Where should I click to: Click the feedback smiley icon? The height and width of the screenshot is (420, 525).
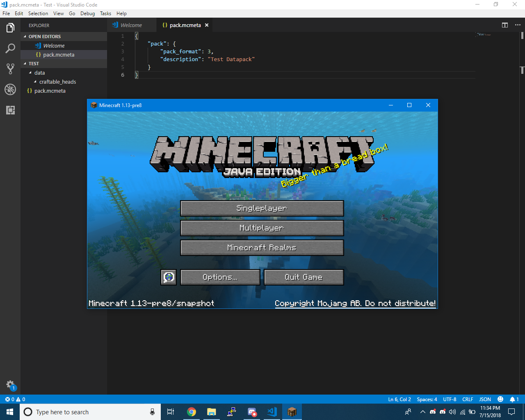pyautogui.click(x=500, y=399)
